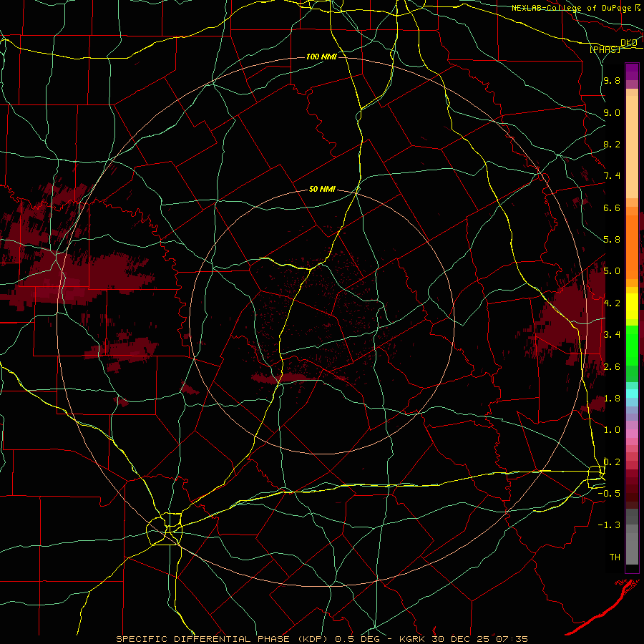
Task: Click the 2.6 scale value
Action: pyautogui.click(x=612, y=367)
